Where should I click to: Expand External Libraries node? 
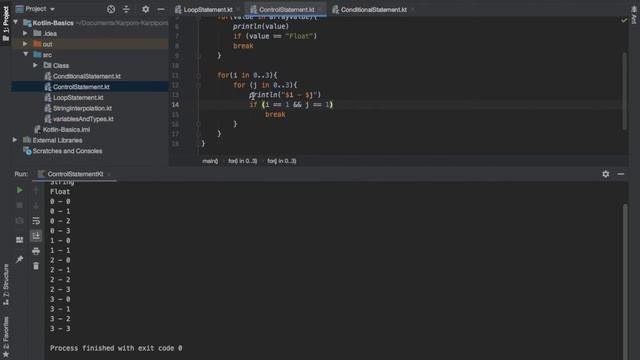pos(15,140)
